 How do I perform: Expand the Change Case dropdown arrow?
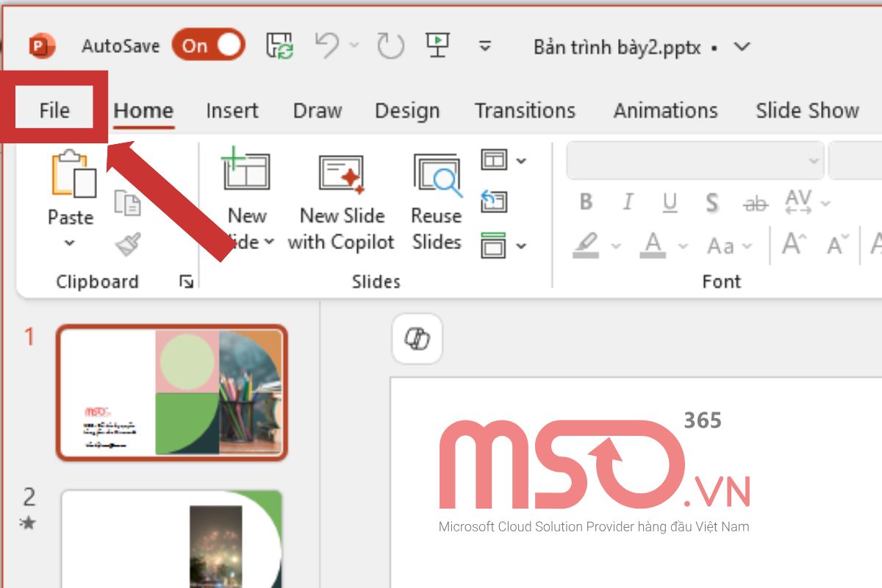(747, 246)
